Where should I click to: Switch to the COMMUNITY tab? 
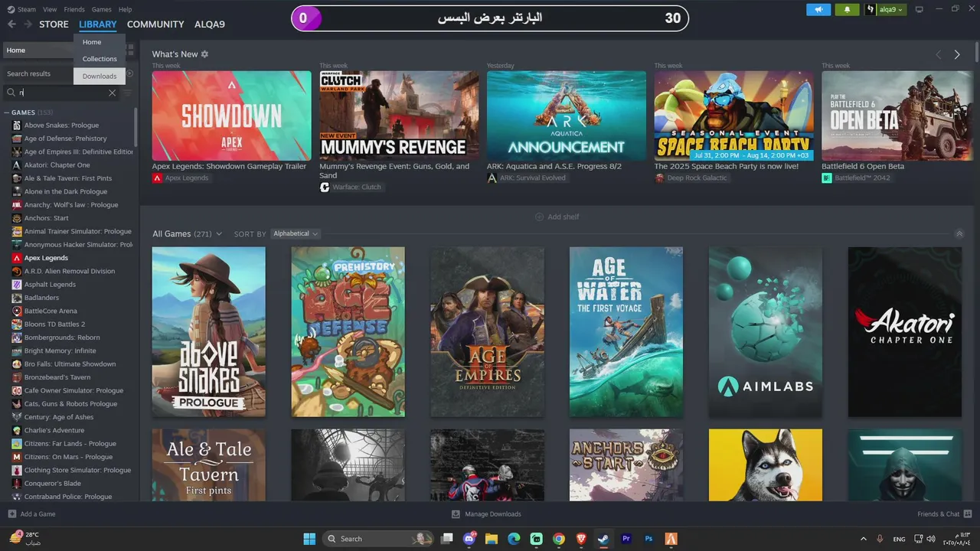[155, 24]
